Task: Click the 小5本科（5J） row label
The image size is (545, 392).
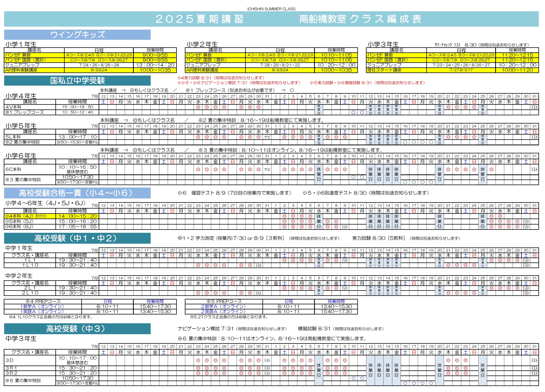Action: (30, 222)
